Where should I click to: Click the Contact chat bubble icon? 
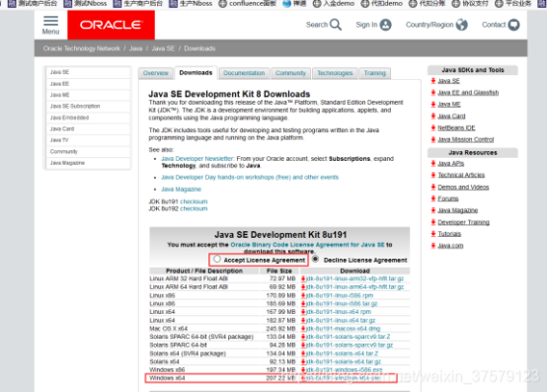click(513, 25)
